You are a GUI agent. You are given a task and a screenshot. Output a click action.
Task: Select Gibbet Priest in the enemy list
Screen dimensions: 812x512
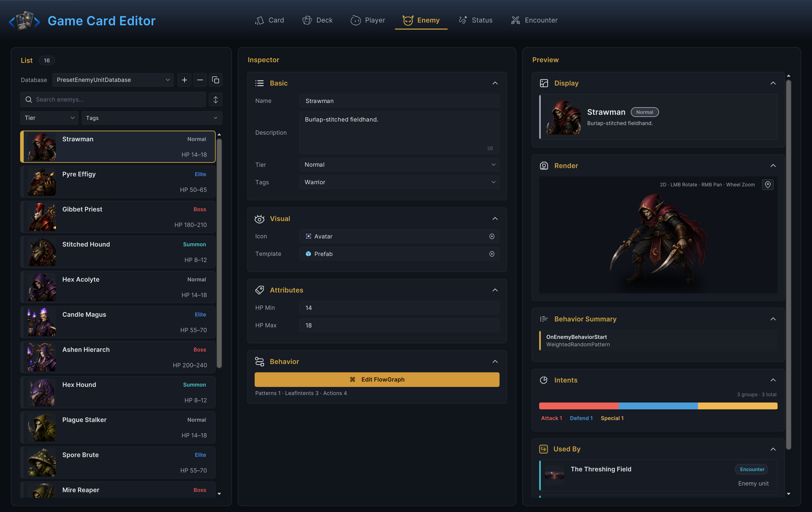pyautogui.click(x=118, y=217)
